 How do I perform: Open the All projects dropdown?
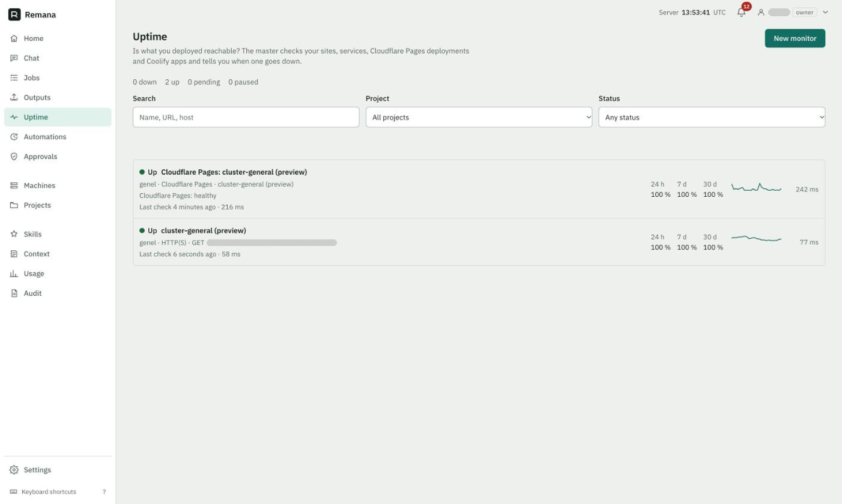click(479, 117)
